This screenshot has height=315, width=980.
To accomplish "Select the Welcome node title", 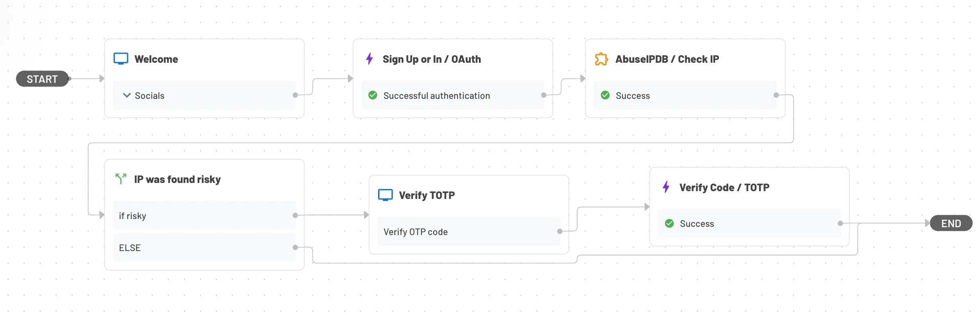I will pyautogui.click(x=157, y=59).
